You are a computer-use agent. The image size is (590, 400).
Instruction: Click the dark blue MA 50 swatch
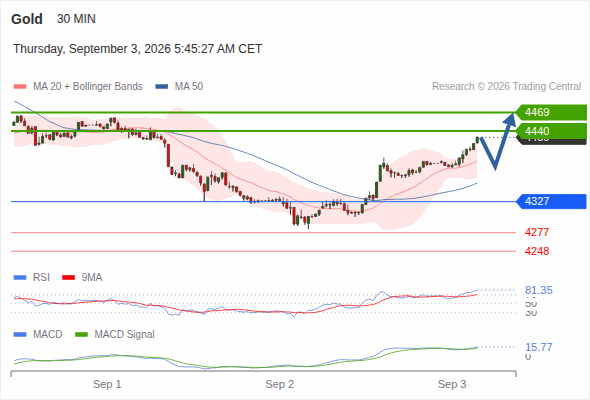[x=162, y=87]
